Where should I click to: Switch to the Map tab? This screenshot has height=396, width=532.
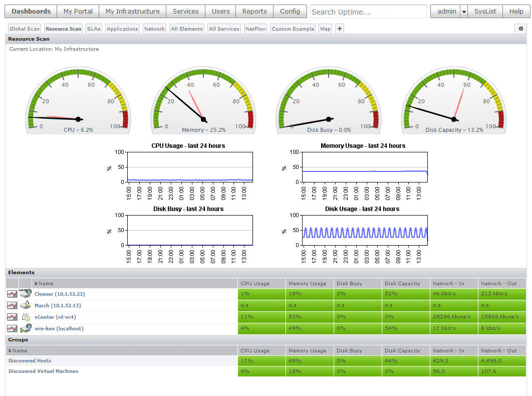tap(325, 29)
